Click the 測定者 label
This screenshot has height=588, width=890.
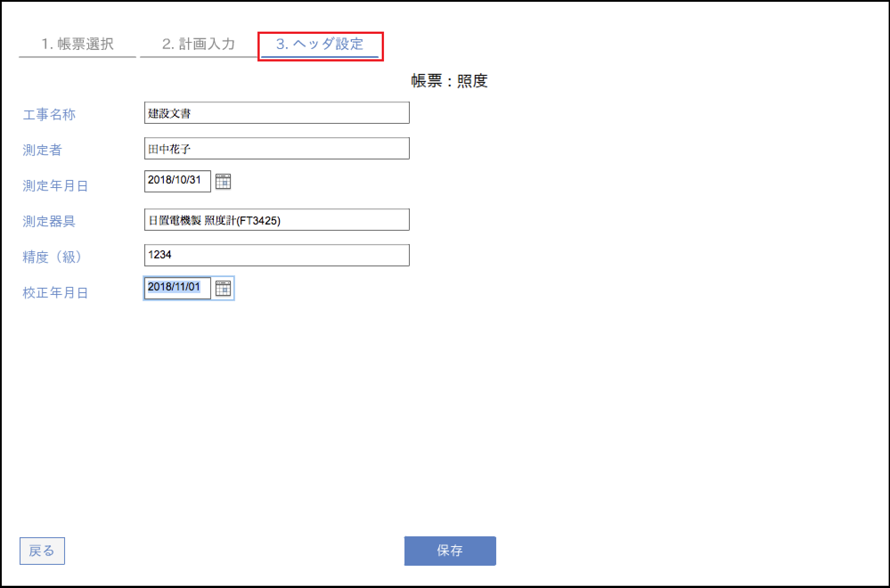[42, 150]
